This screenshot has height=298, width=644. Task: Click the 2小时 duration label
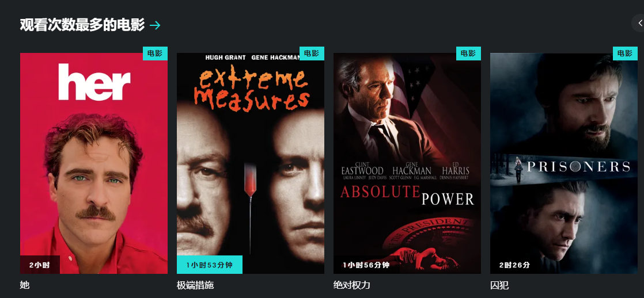point(40,265)
